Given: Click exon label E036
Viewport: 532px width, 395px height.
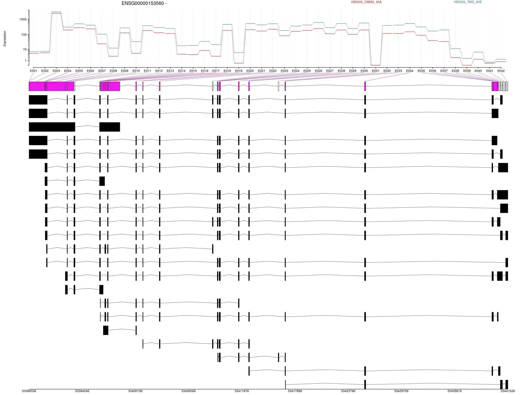Looking at the screenshot, I should (432, 71).
